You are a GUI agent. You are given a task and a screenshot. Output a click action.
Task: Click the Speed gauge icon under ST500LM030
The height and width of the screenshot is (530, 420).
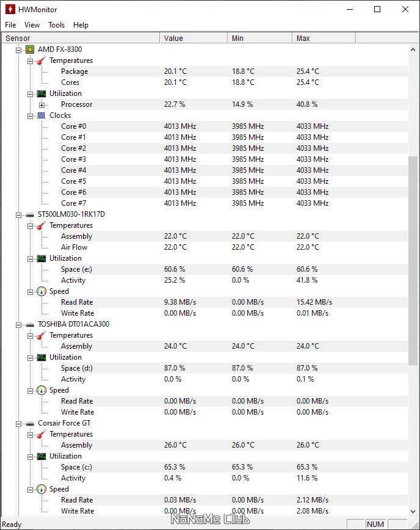pos(41,291)
